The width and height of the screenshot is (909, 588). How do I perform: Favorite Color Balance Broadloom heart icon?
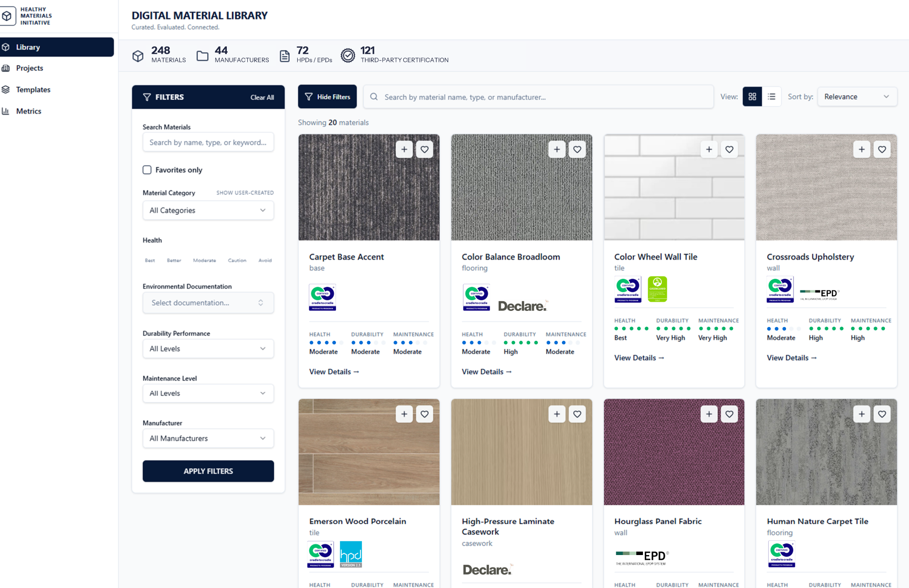tap(577, 149)
